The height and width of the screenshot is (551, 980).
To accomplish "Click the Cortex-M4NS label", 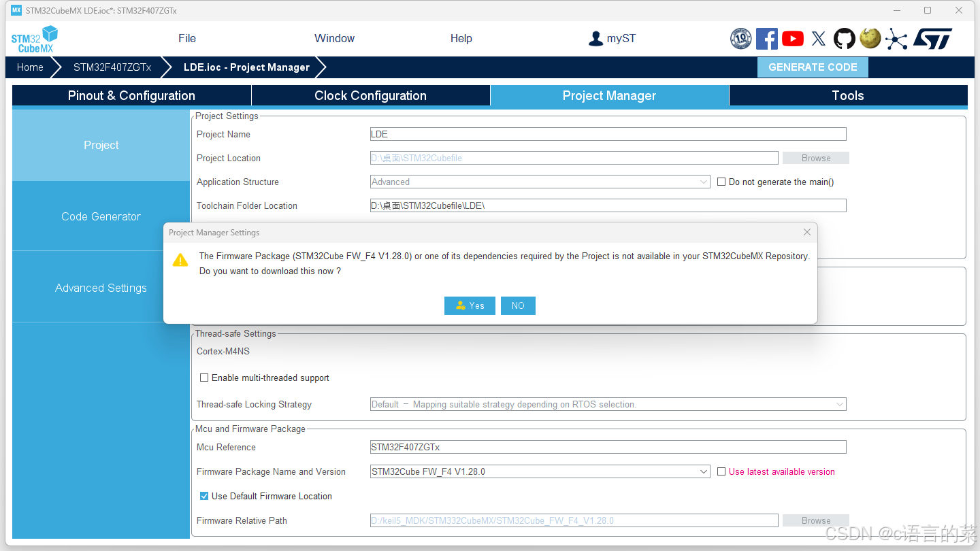I will [223, 351].
